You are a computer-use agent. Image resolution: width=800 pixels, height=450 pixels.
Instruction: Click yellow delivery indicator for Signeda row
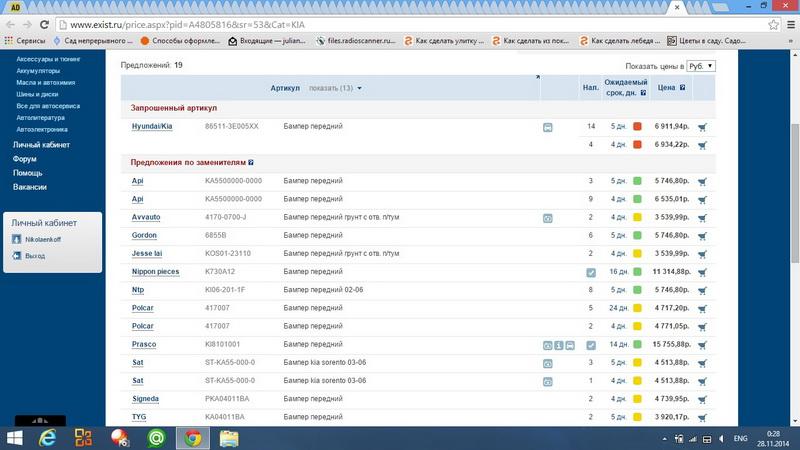637,399
